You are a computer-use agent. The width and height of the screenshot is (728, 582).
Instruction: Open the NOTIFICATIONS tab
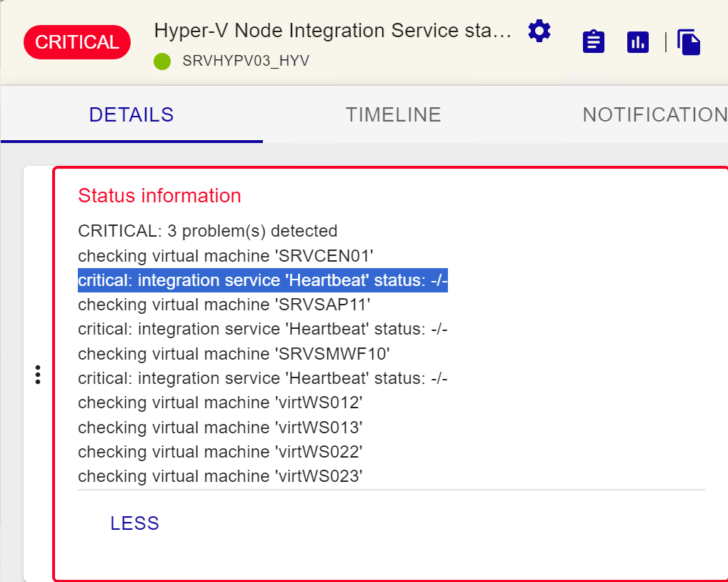coord(654,114)
